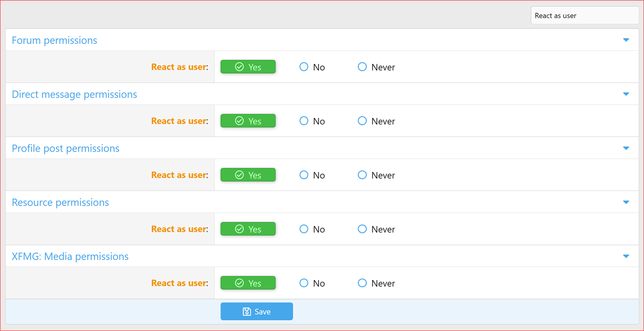Collapse the Resource permissions section

(626, 202)
